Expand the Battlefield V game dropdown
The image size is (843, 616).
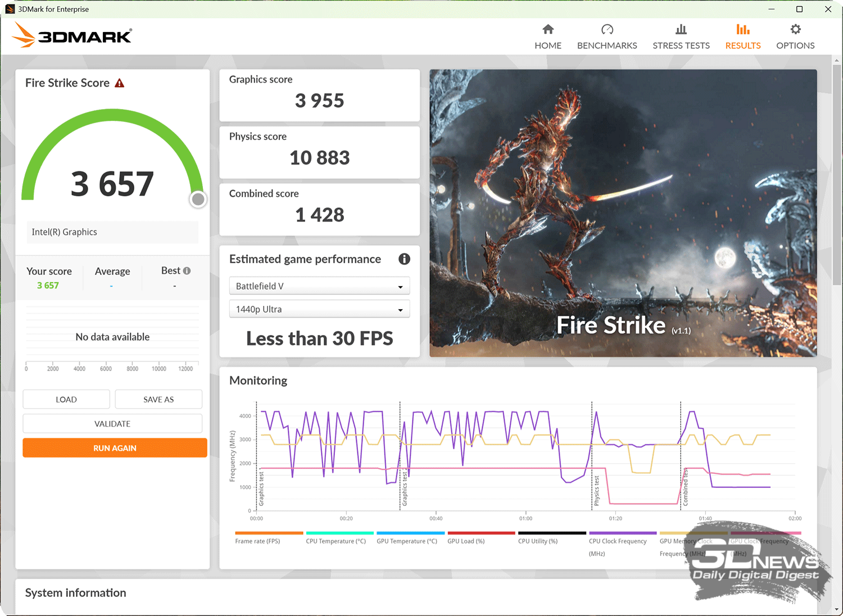tap(319, 286)
